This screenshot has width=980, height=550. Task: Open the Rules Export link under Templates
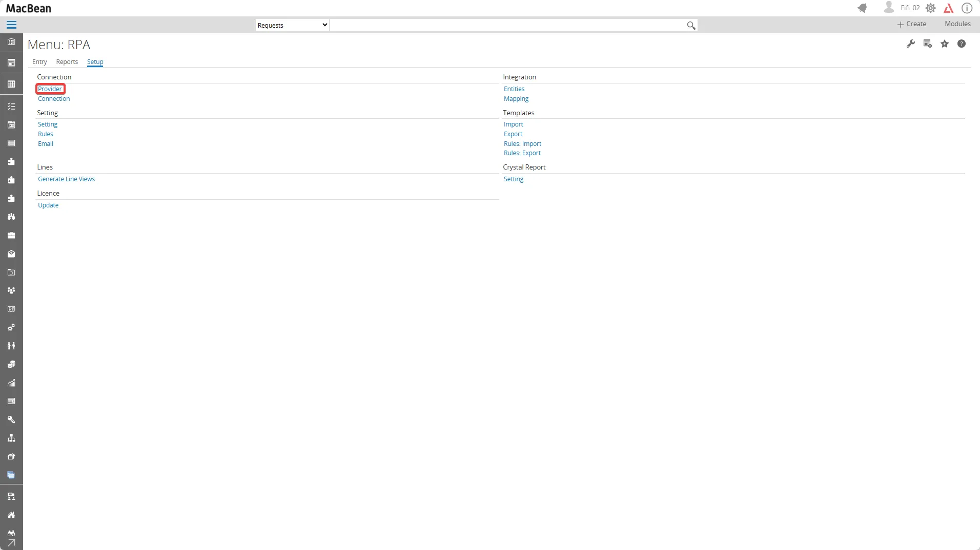522,153
